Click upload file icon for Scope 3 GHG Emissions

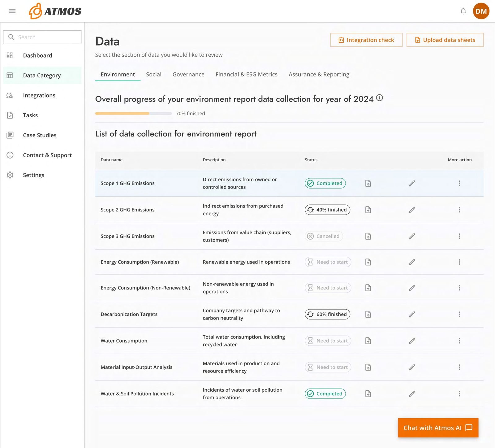pos(368,236)
